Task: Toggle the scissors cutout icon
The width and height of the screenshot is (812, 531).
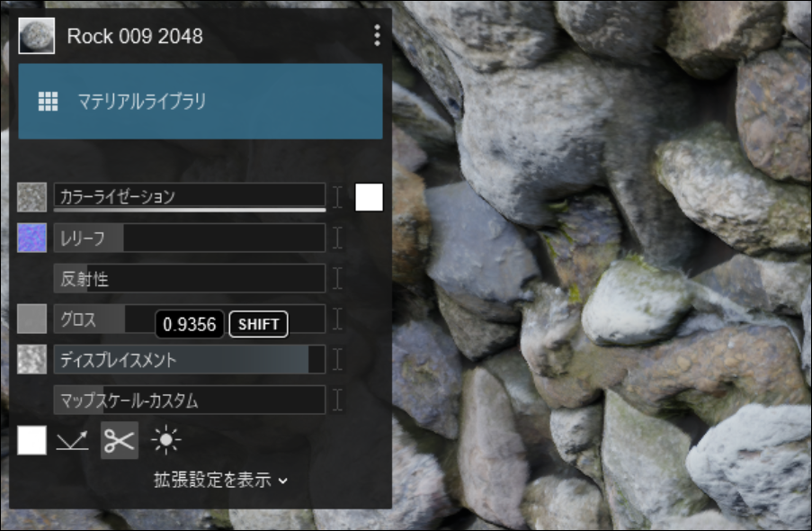Action: point(120,440)
